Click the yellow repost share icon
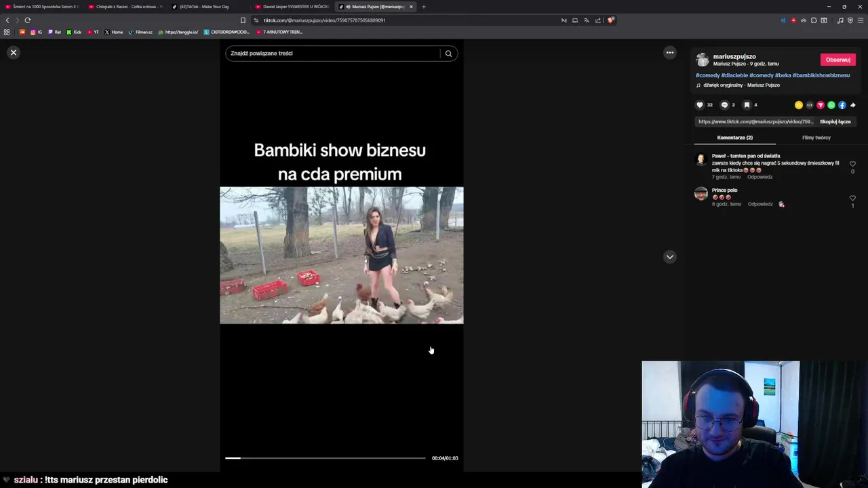 point(799,105)
